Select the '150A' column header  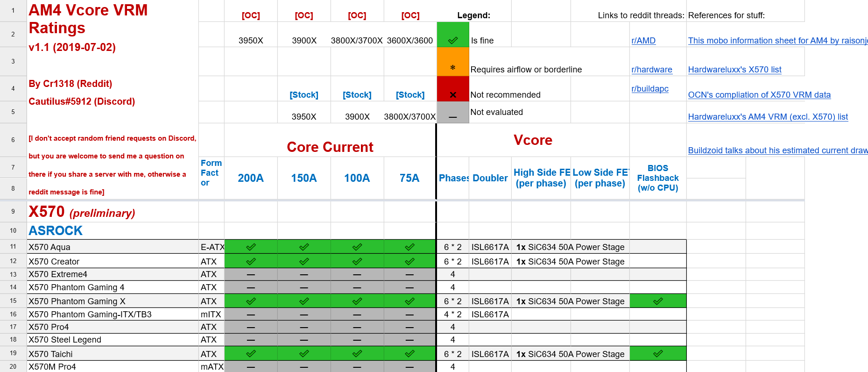(304, 178)
